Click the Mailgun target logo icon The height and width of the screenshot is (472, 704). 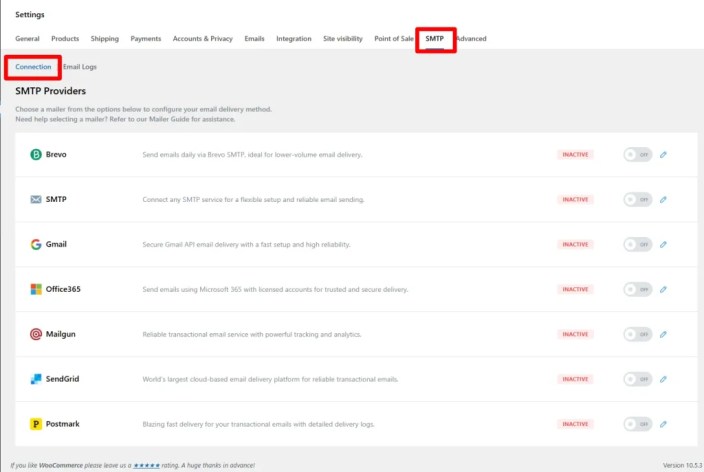coord(36,334)
